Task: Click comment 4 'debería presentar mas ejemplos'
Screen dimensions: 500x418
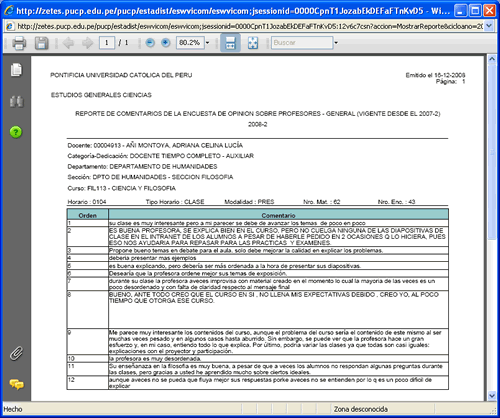Action: (153, 258)
